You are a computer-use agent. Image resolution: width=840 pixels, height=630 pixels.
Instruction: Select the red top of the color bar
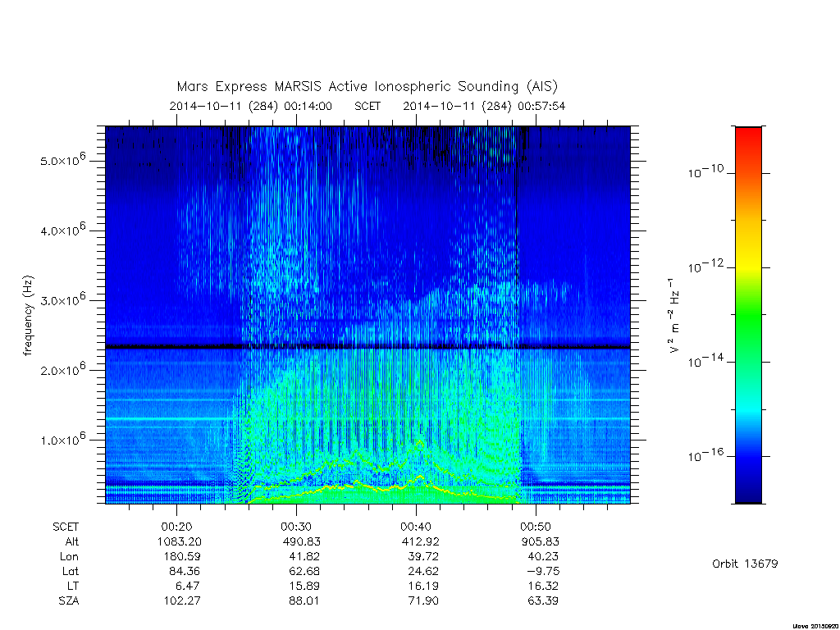748,136
